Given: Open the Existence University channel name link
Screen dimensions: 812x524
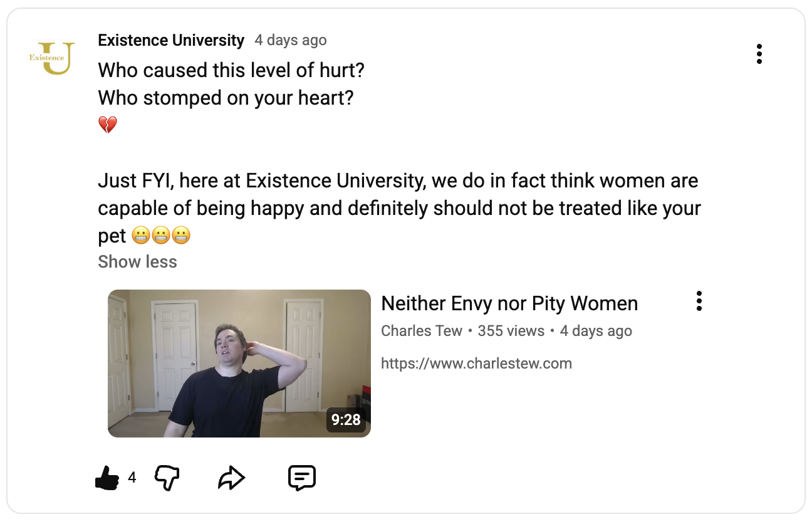Looking at the screenshot, I should [171, 41].
